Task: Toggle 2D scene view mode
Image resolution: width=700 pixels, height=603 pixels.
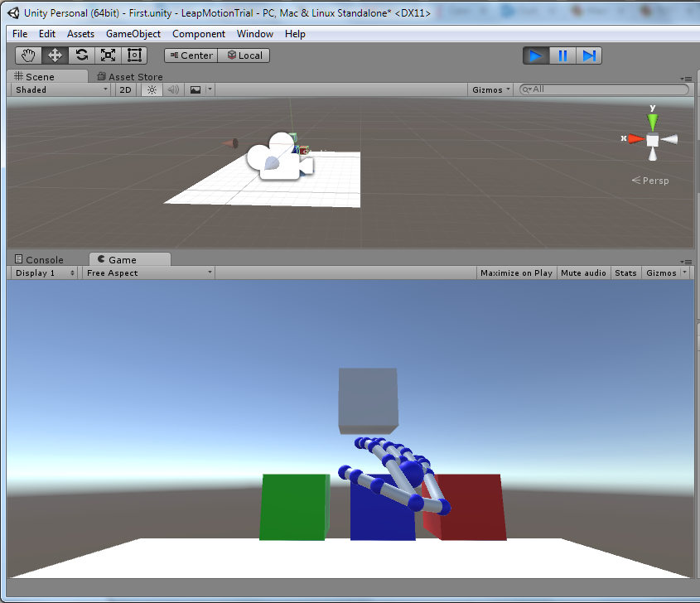Action: tap(125, 89)
